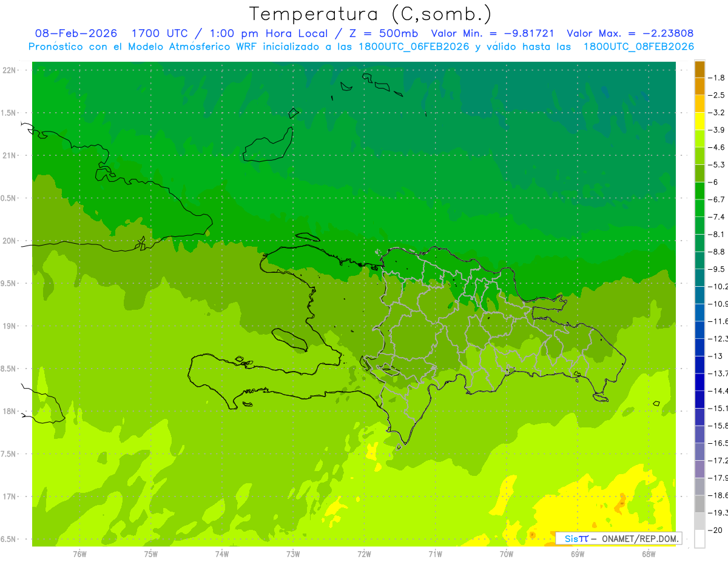The image size is (728, 562).
Task: Click the '-7.4' colorbar value
Action: pyautogui.click(x=716, y=217)
